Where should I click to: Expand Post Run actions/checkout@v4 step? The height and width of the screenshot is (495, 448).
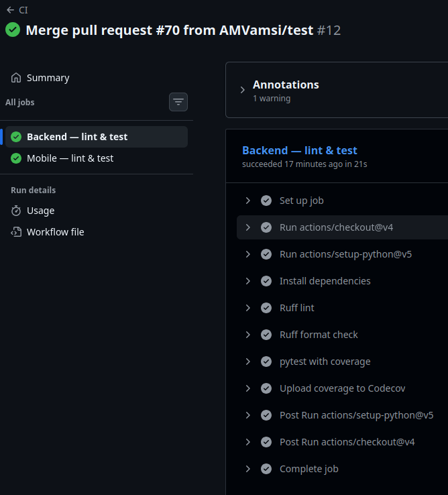coord(248,442)
